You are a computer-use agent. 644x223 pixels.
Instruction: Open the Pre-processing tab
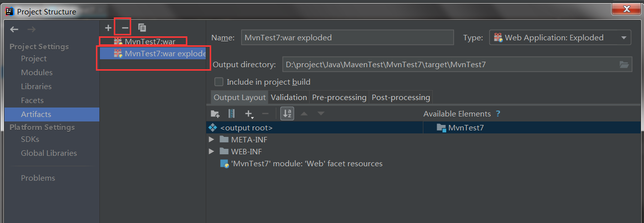(339, 98)
